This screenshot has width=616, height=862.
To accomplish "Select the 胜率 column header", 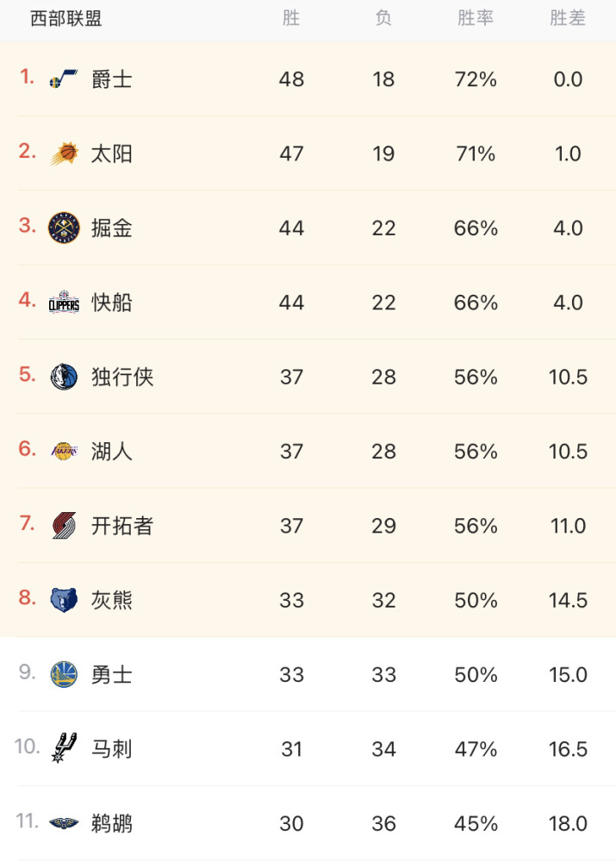I will pyautogui.click(x=476, y=18).
